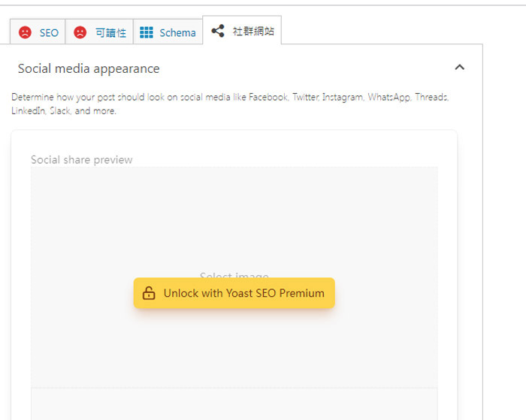Click the red sad face readability icon
Image resolution: width=526 pixels, height=420 pixels.
pyautogui.click(x=80, y=32)
